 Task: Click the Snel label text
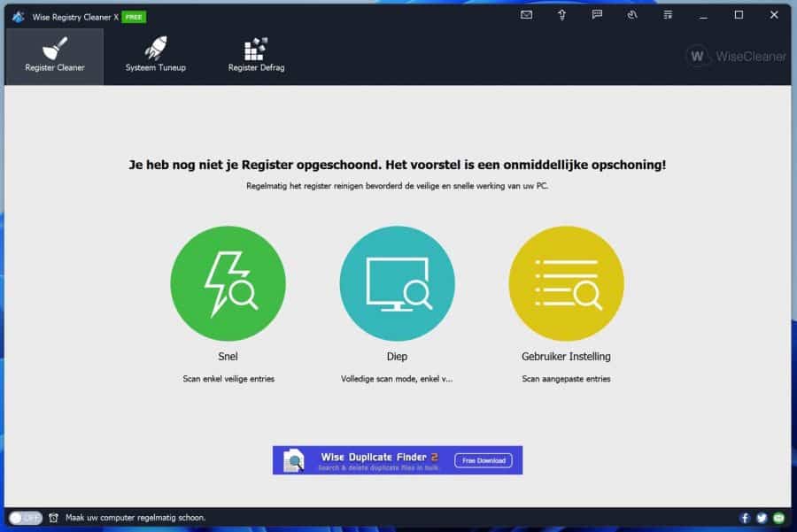[228, 356]
